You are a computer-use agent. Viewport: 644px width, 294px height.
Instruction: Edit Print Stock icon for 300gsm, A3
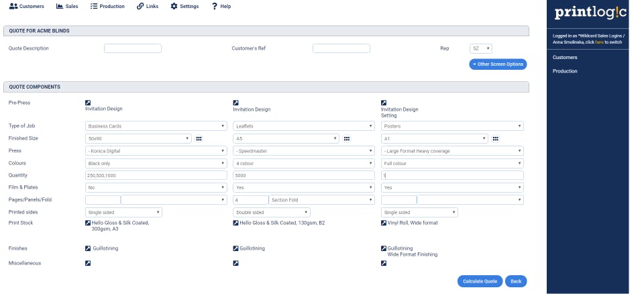(x=88, y=222)
